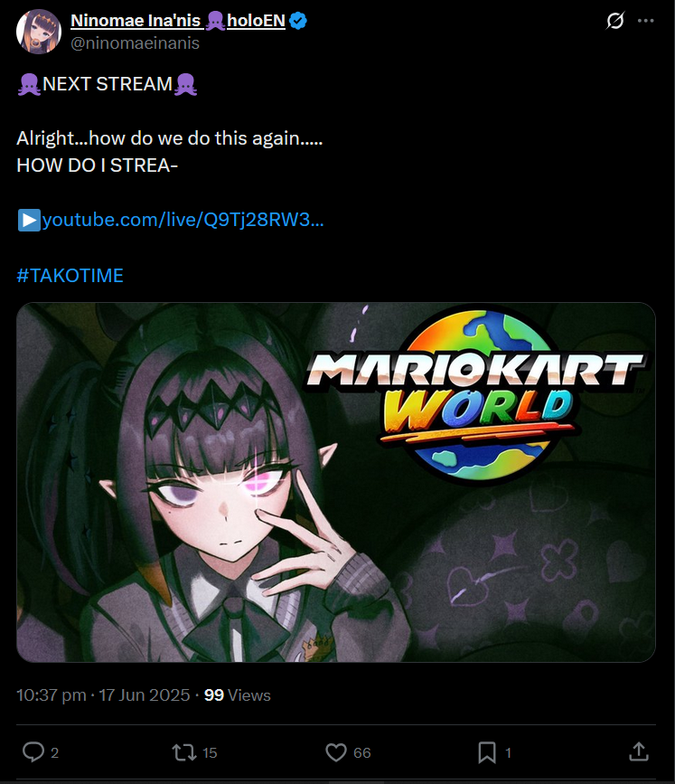This screenshot has width=675, height=784.
Task: Open the reply comment icon
Action: click(33, 752)
